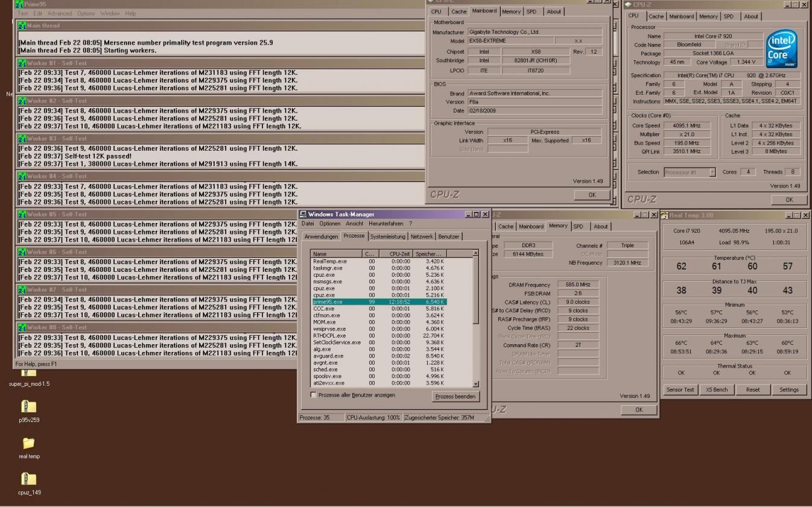Open the Advanced menu in Prime95
The height and width of the screenshot is (507, 812).
point(60,13)
